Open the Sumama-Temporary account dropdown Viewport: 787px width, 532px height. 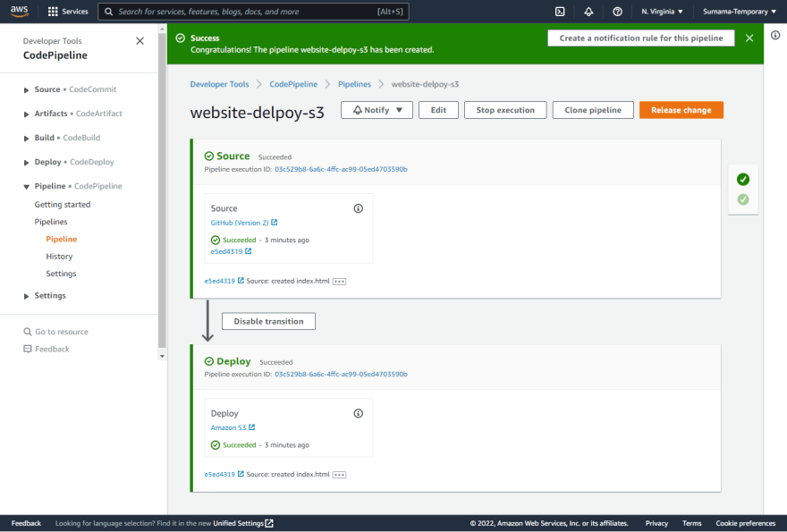point(740,12)
